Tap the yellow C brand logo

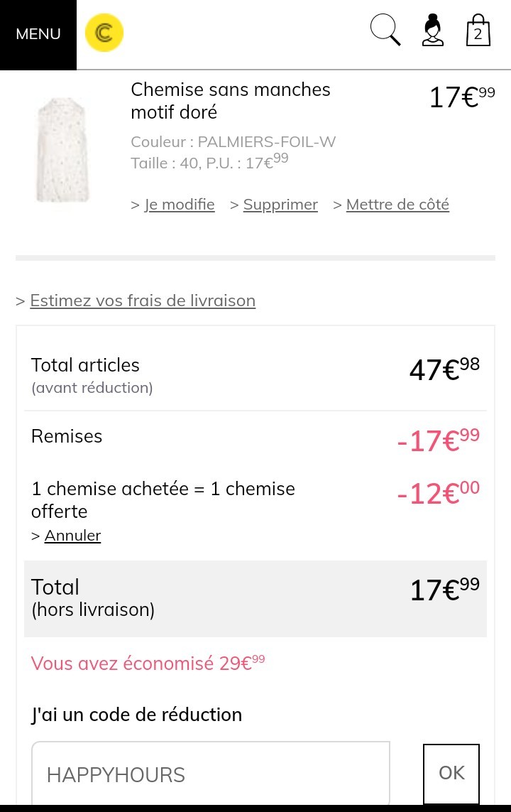(104, 34)
